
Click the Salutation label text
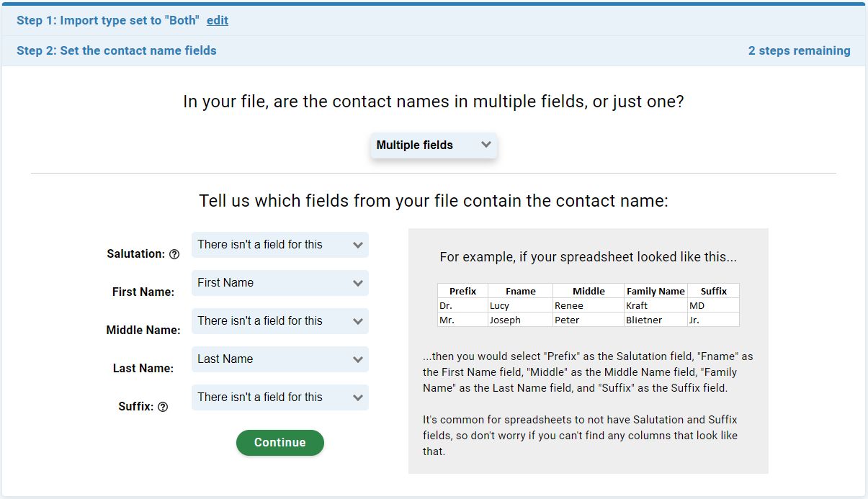(x=136, y=254)
